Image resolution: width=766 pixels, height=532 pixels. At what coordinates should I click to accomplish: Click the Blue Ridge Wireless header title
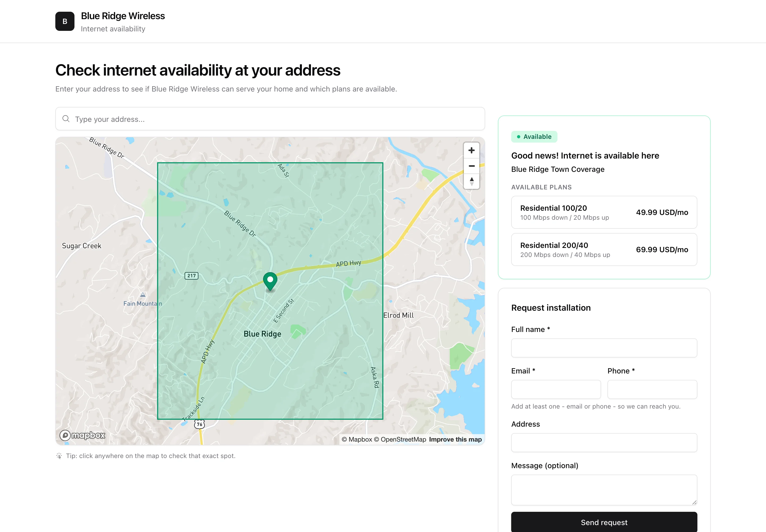click(123, 16)
